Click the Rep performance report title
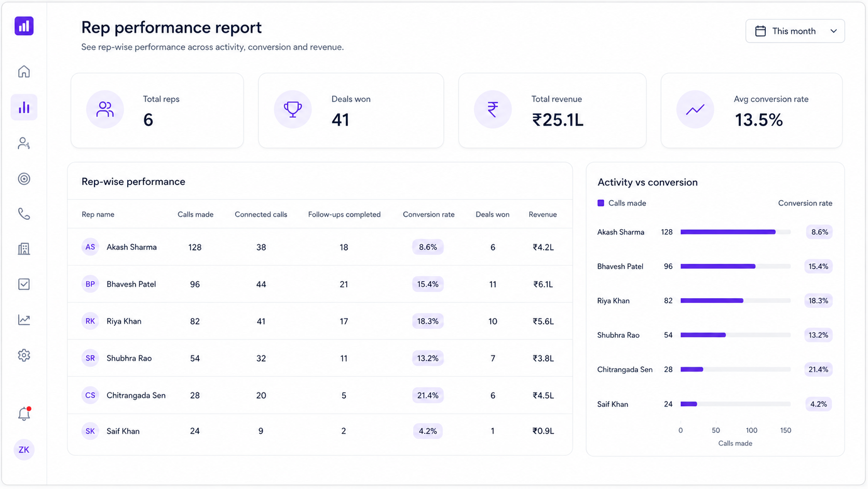Image resolution: width=868 pixels, height=489 pixels. coord(171,27)
